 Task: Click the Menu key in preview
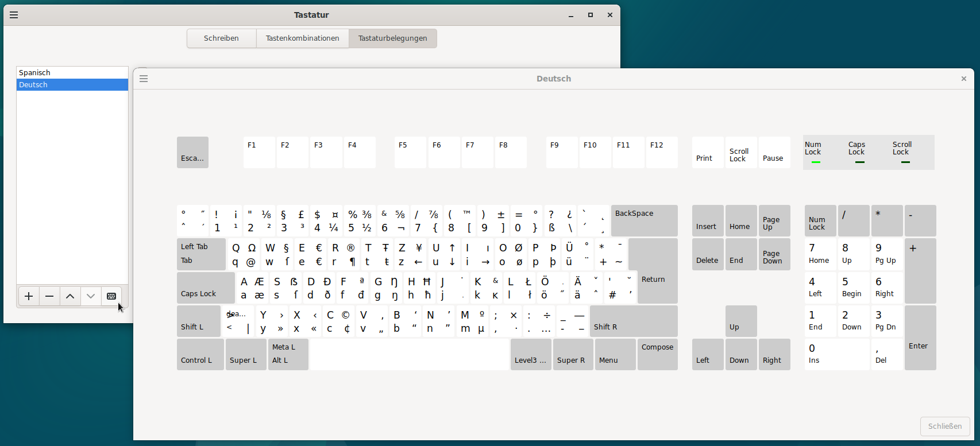click(x=615, y=354)
